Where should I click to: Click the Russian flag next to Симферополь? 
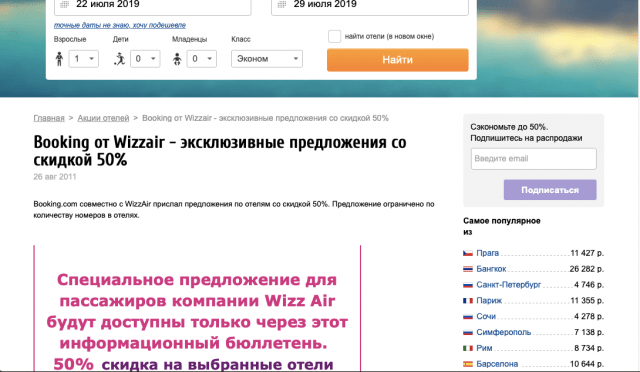(468, 332)
